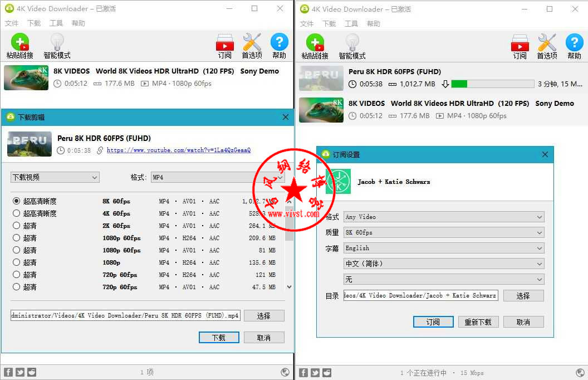Click quality list scrollbar down arrow
This screenshot has width=588, height=380.
pos(289,287)
